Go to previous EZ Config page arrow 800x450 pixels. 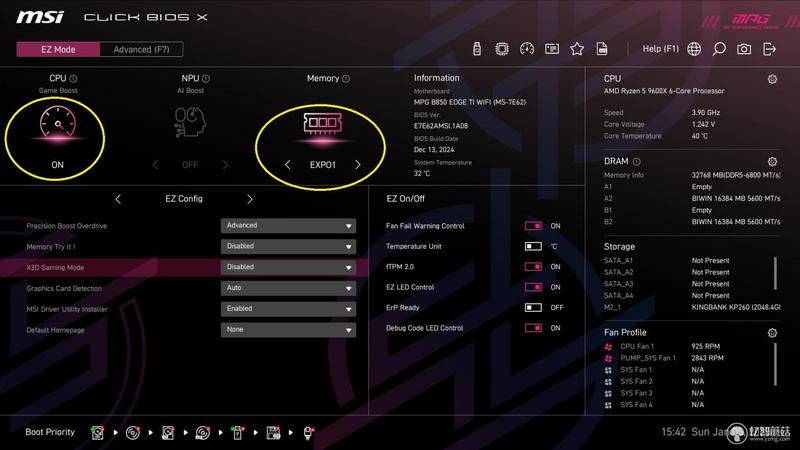[x=118, y=199]
